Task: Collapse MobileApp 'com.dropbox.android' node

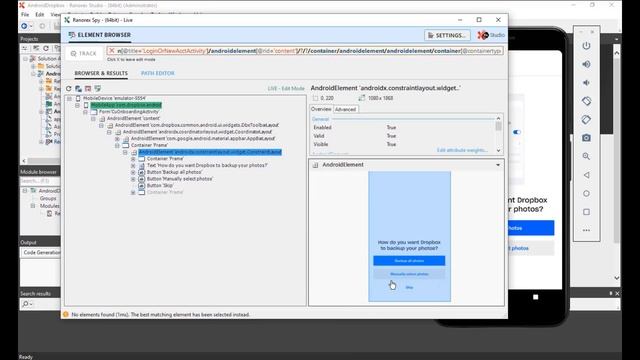Action: [77, 105]
